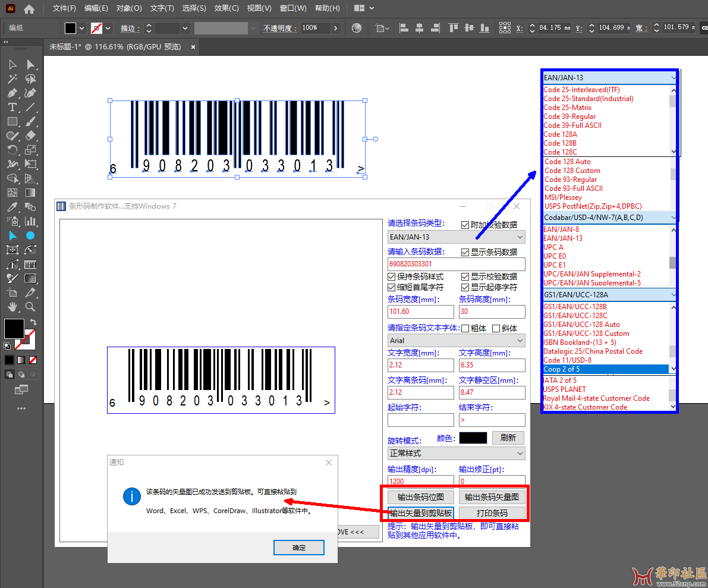Open 窗口(W) menu
This screenshot has height=588, width=708.
tap(293, 8)
